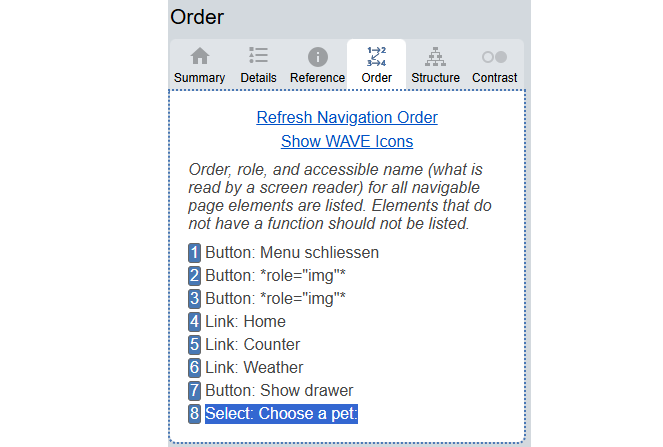This screenshot has height=447, width=663.
Task: Click the Order tab's numbered sequence icon
Action: tap(376, 56)
